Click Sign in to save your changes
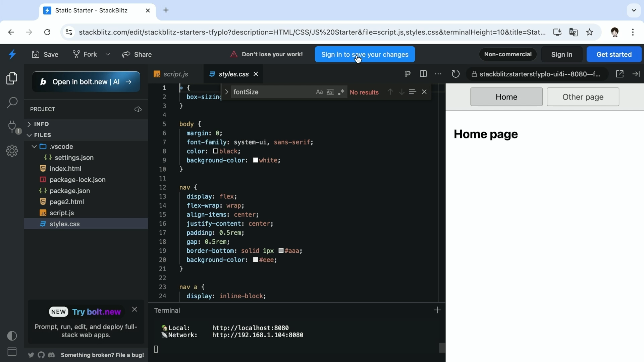644x362 pixels. (365, 54)
